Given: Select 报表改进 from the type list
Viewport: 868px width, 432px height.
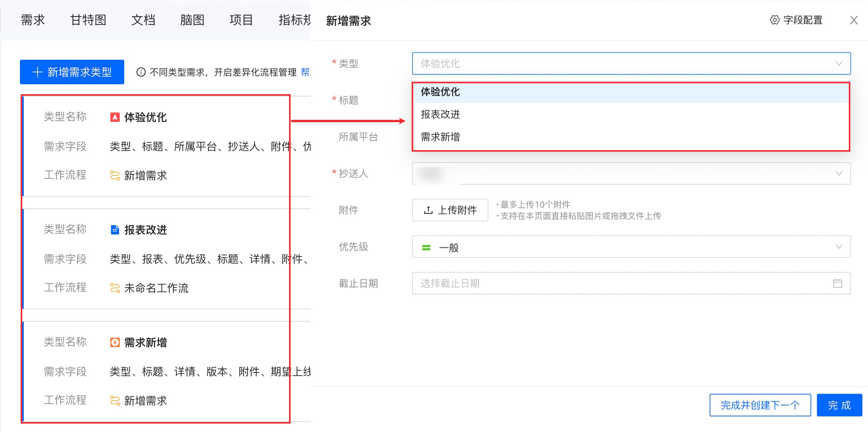Looking at the screenshot, I should (440, 115).
